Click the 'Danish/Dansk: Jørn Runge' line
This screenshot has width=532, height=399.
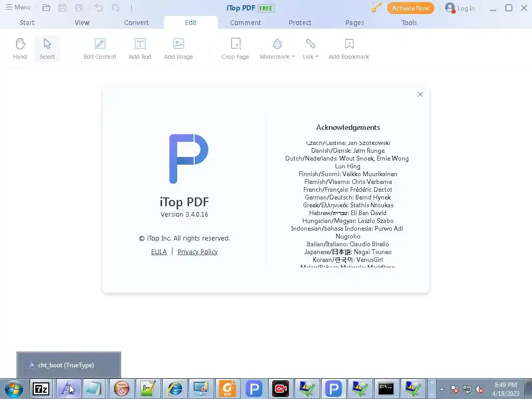tap(348, 150)
